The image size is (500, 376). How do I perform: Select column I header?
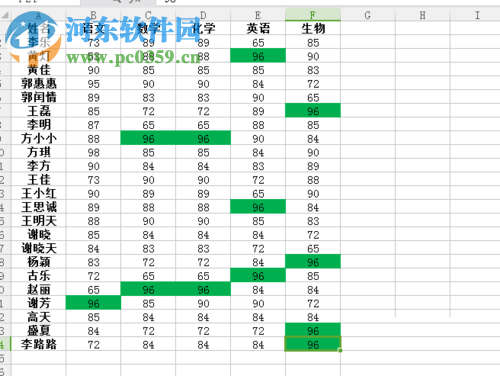[477, 15]
